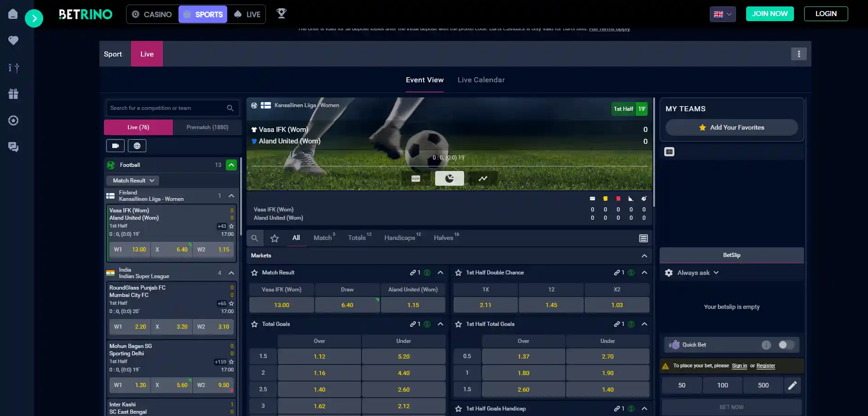Open live chat support icon
Viewport: 868px width, 416px height.
(x=13, y=147)
